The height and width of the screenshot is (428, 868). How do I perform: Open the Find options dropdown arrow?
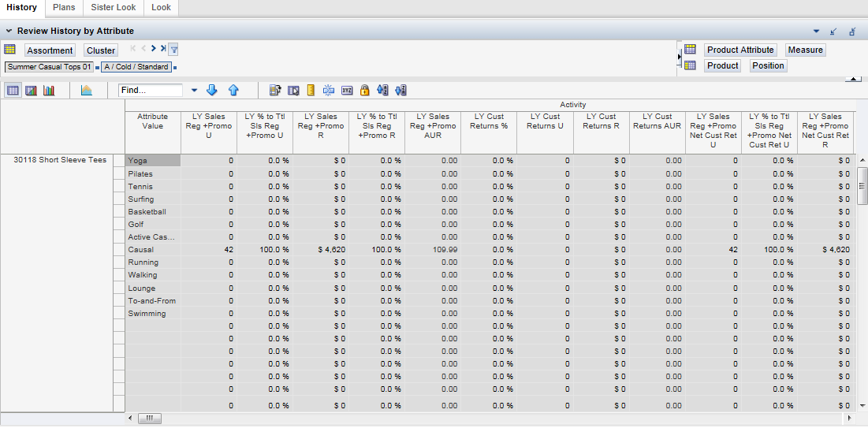[x=194, y=91]
